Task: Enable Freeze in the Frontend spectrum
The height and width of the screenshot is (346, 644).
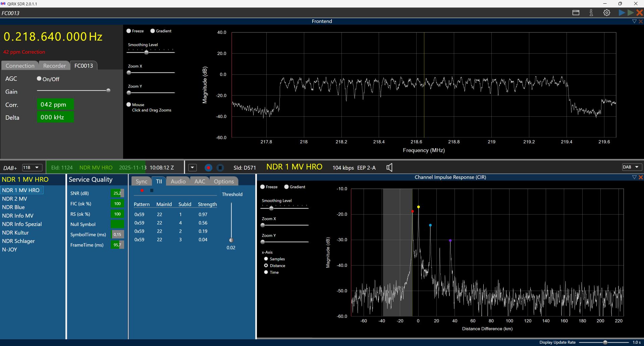Action: pos(129,31)
